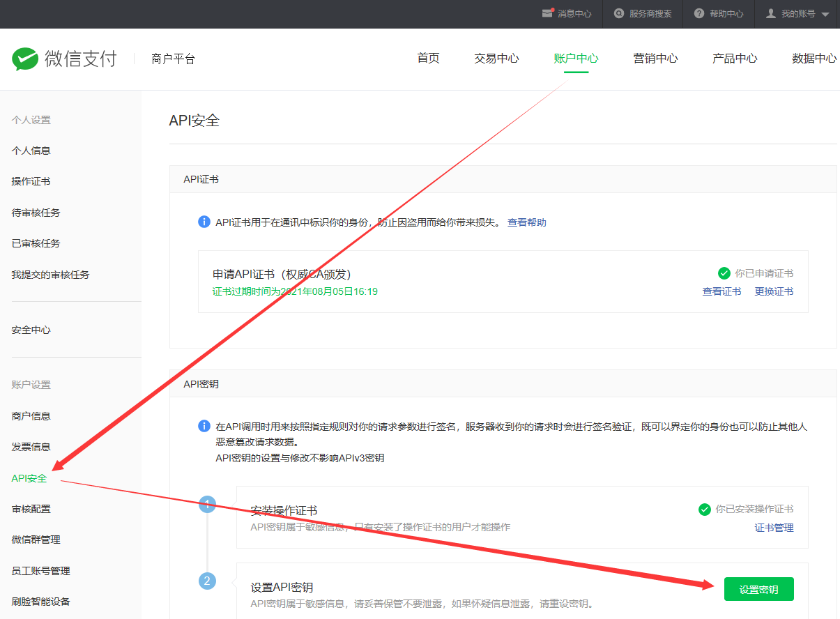Expand the 我的账号 dropdown arrow

click(825, 15)
